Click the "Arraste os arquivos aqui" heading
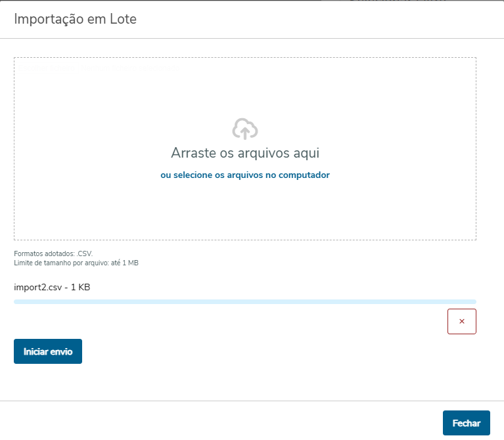The width and height of the screenshot is (504, 440). [245, 153]
